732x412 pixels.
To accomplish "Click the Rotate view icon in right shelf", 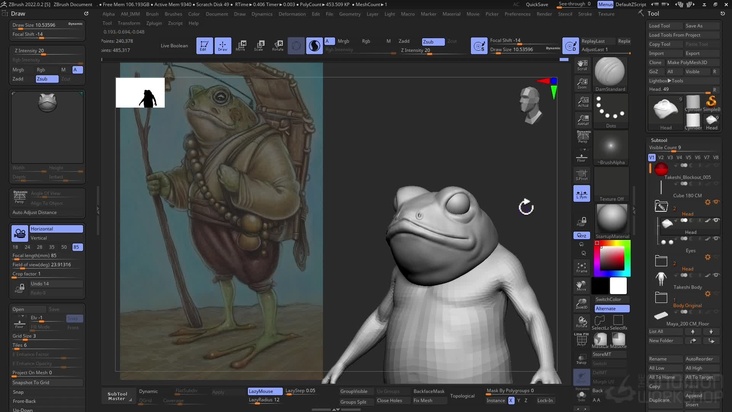I will [582, 322].
